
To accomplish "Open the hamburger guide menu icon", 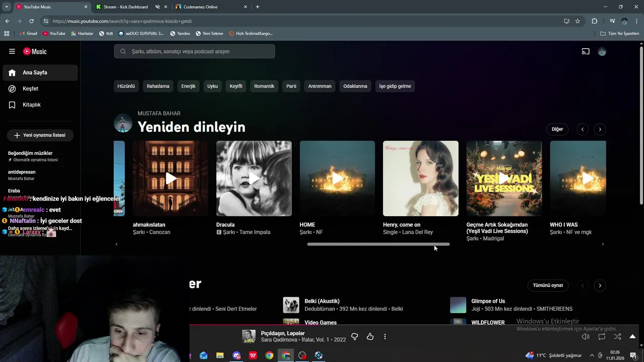I will tap(12, 51).
